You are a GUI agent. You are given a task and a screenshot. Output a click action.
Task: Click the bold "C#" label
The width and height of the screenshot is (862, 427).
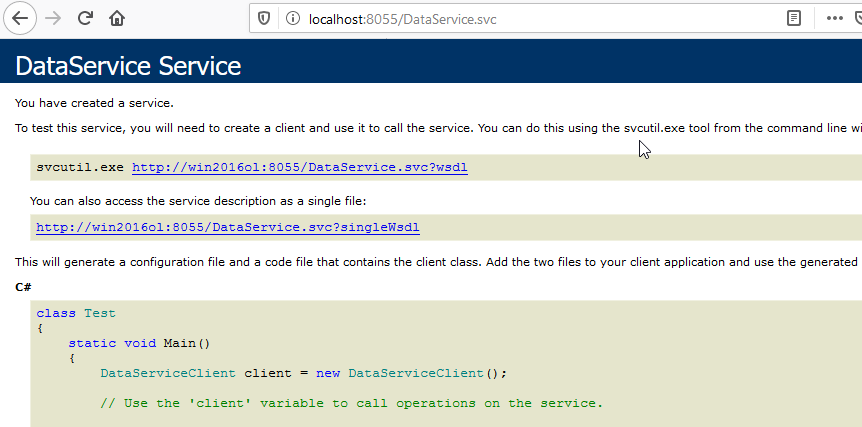(x=23, y=288)
